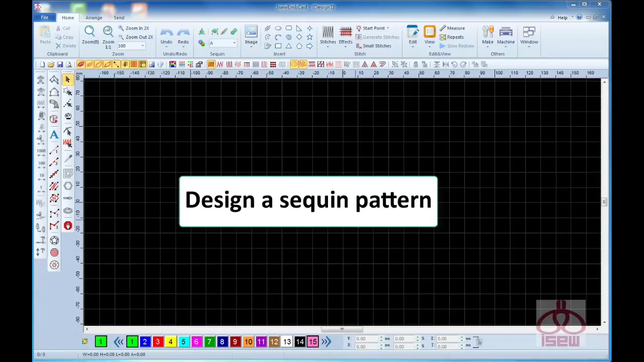Switch to the Arrange ribbon tab
Screen dimensions: 644x362
point(94,17)
